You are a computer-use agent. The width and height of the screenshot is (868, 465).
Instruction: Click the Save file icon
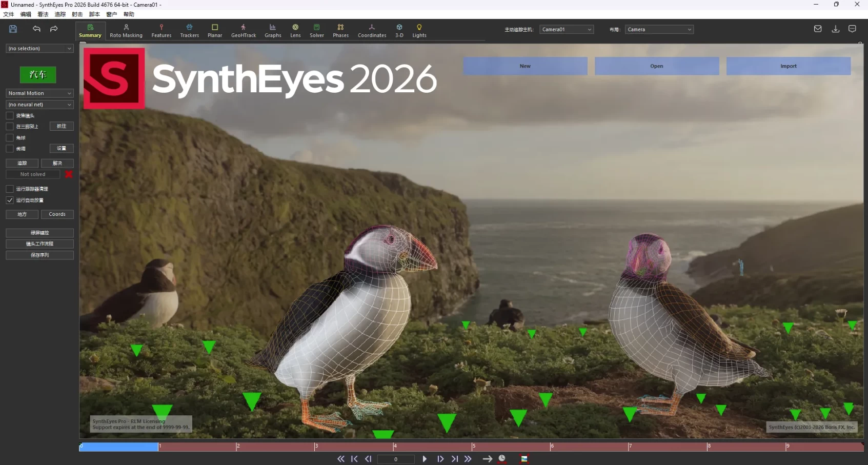coord(13,29)
